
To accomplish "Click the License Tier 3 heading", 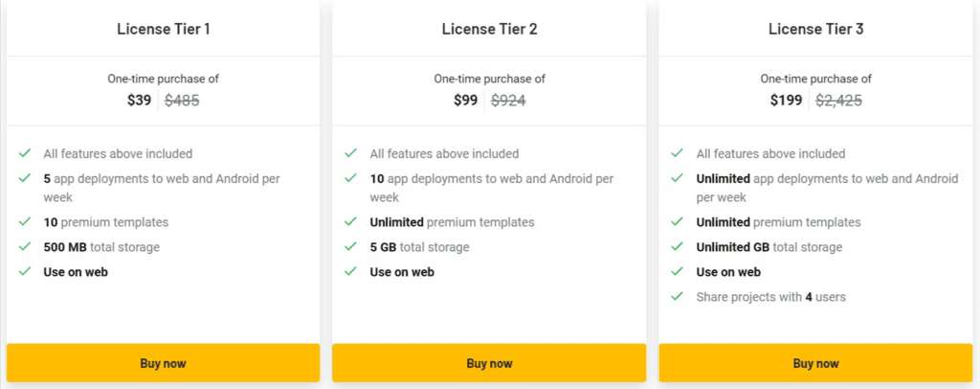I will 815,29.
